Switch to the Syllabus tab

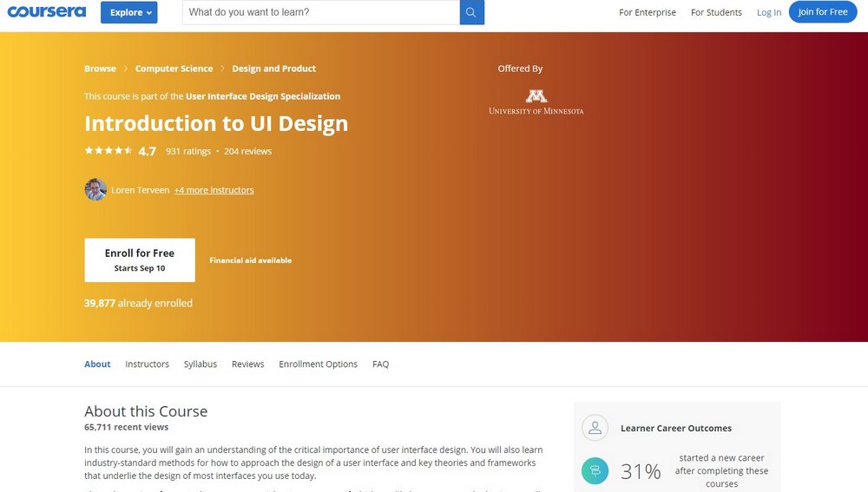(x=200, y=364)
